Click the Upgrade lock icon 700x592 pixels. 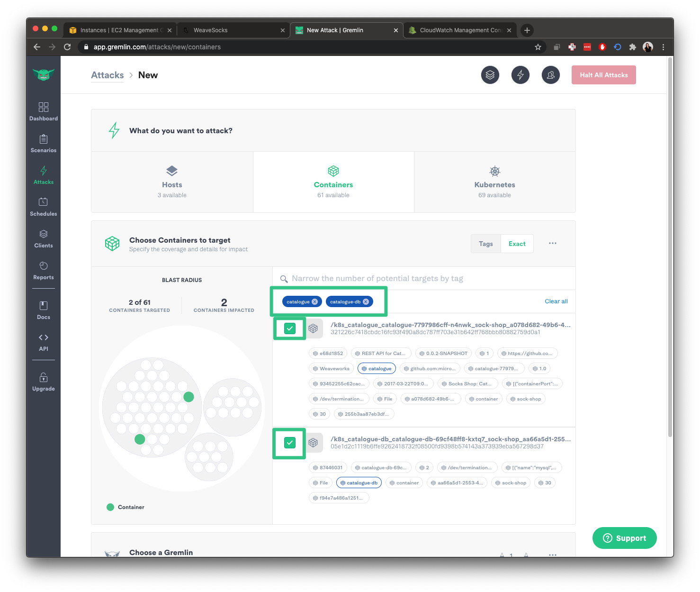(x=44, y=378)
